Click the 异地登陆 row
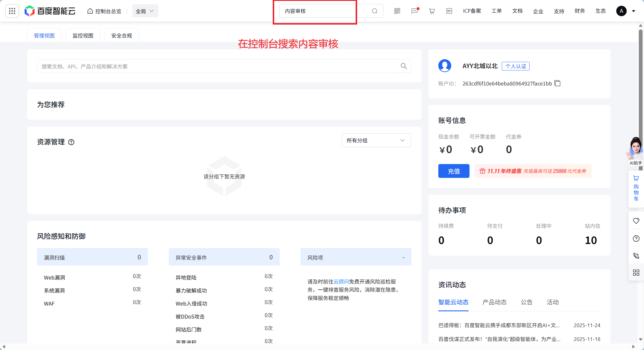Viewport: 644px width, 350px height. point(224,277)
